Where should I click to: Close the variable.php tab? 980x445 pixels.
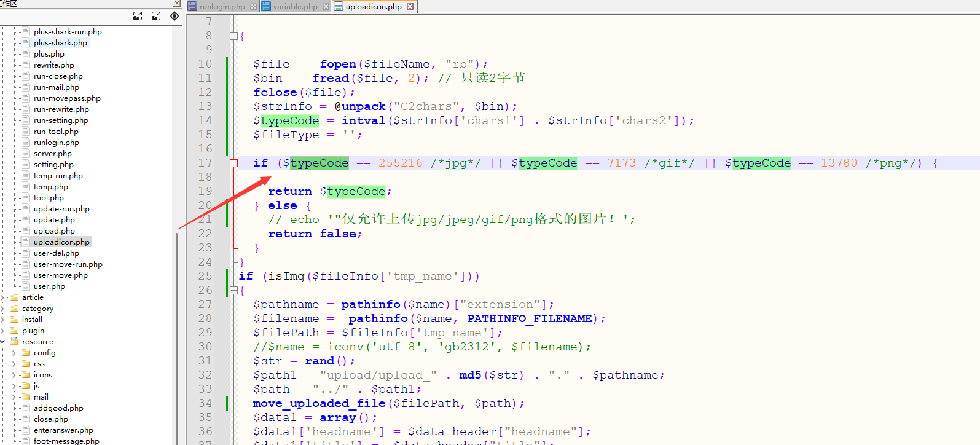click(x=326, y=7)
